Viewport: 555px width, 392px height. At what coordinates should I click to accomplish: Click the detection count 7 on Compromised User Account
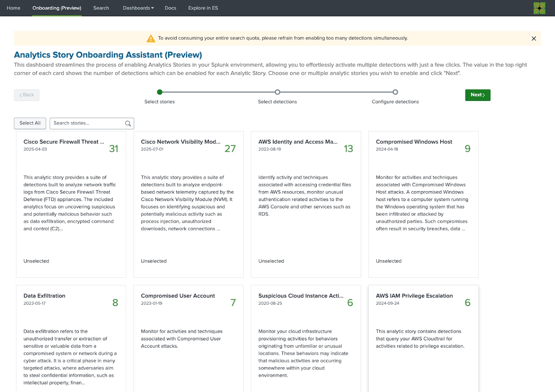coord(233,303)
